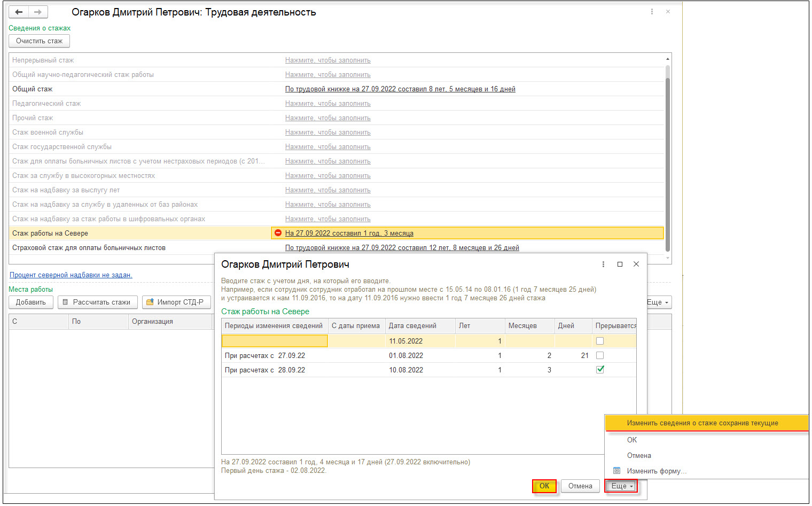Screen dimensions: 812x506
Task: Go back with the left arrow button
Action: click(x=19, y=12)
